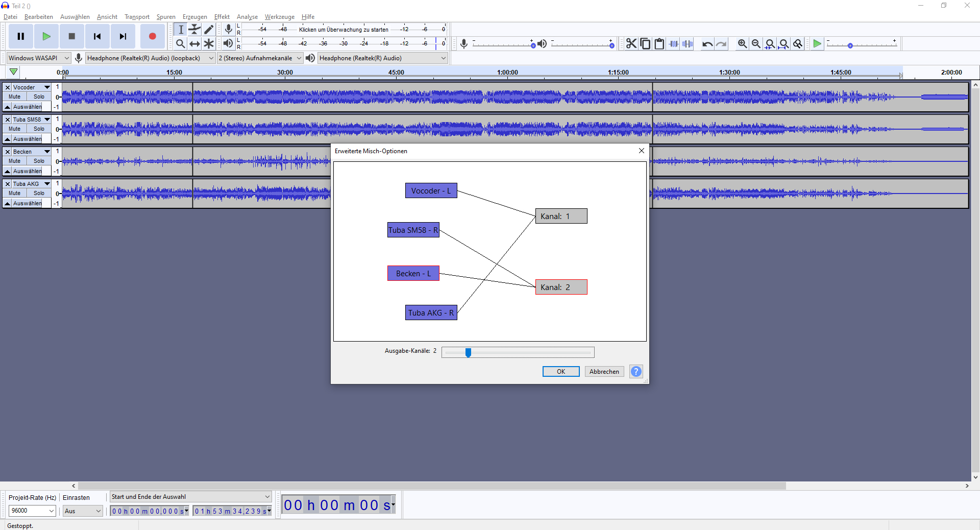The height and width of the screenshot is (530, 980).
Task: Confirm the mix dialog with OK
Action: [x=560, y=372]
